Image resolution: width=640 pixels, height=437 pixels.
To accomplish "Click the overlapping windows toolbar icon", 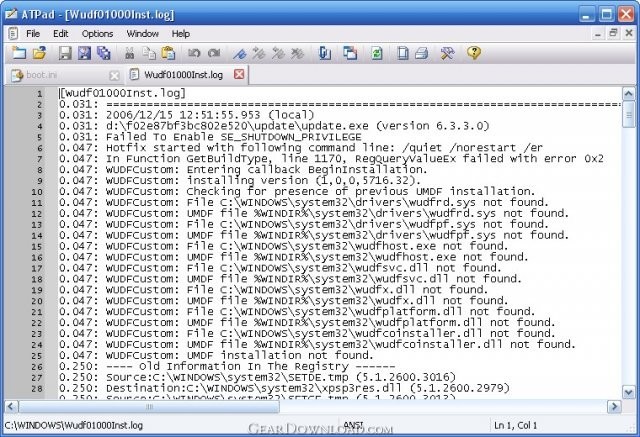I will coord(350,53).
